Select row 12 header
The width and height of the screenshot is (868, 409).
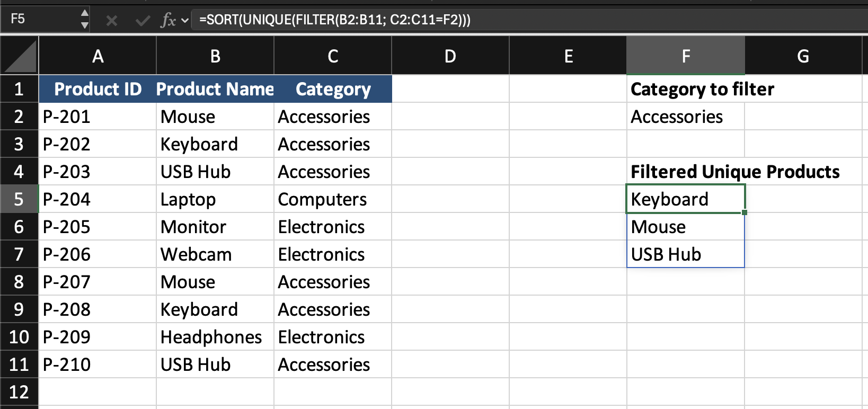(x=19, y=392)
